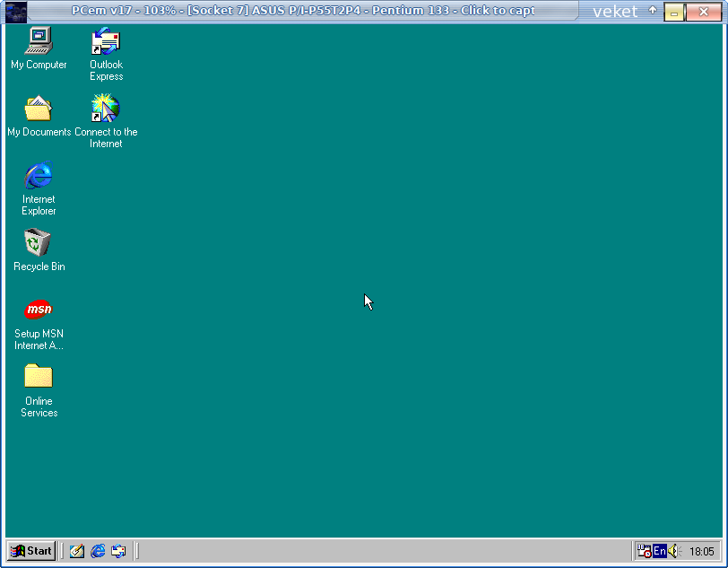Viewport: 728px width, 568px height.
Task: Click the 18:05 taskbar clock
Action: [x=701, y=552]
